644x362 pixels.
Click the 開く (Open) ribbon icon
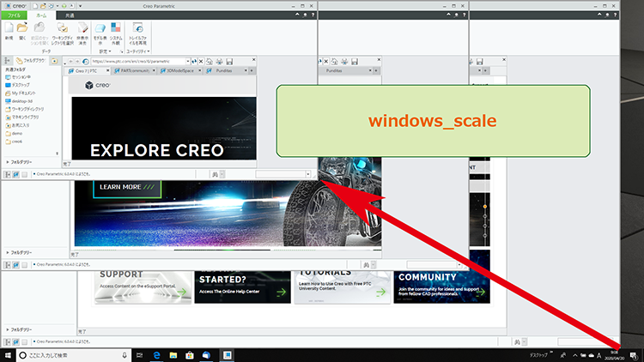tap(22, 28)
